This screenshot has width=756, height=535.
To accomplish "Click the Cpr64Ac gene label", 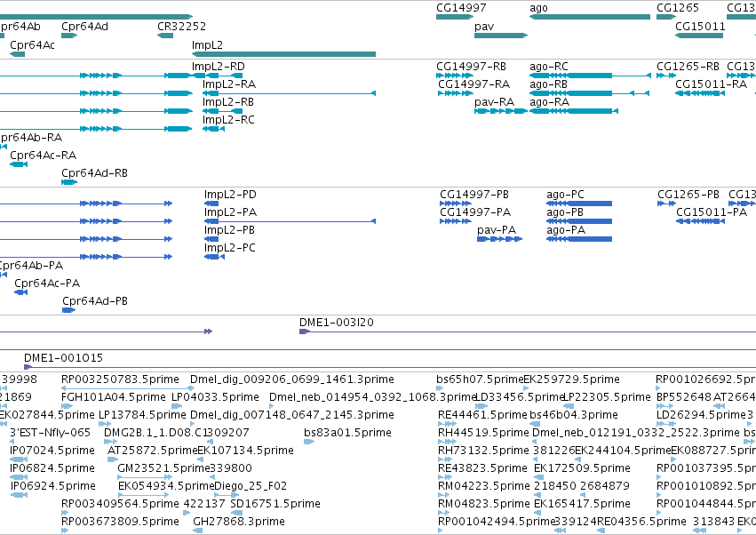I will click(32, 45).
